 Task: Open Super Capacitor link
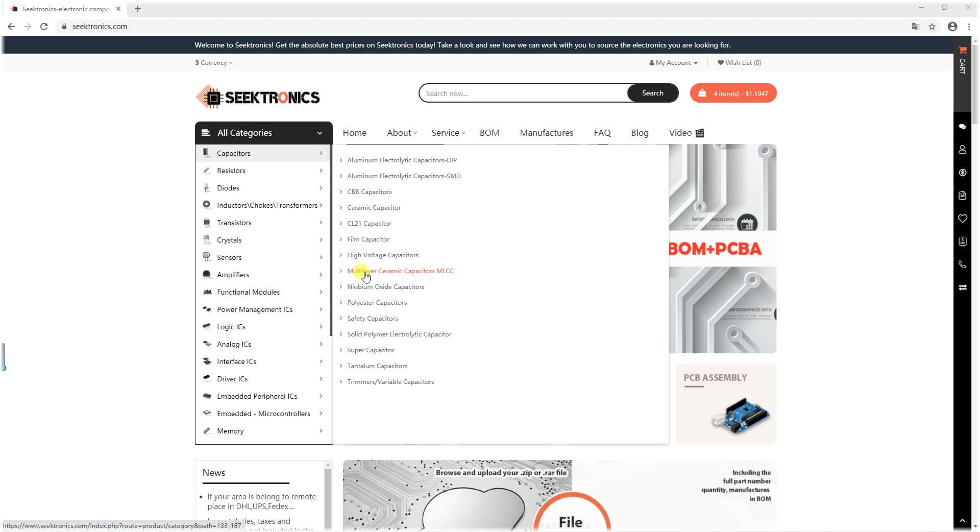click(371, 350)
